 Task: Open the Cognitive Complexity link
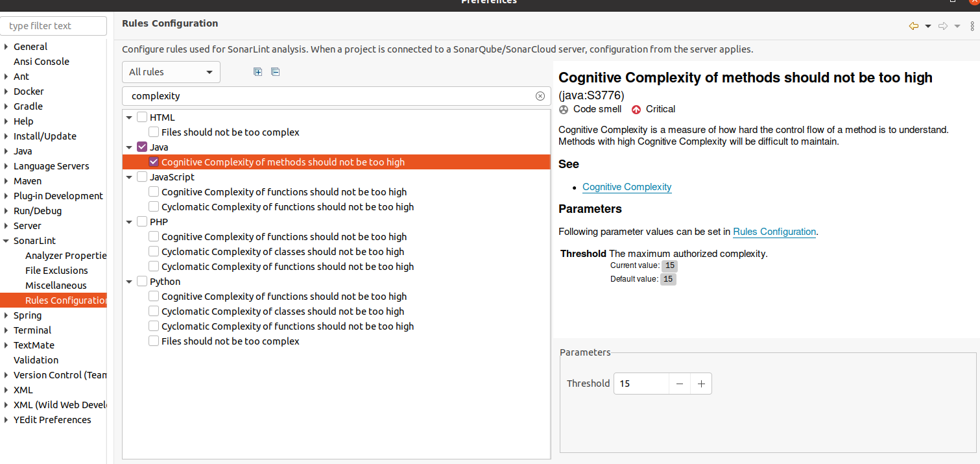click(627, 187)
